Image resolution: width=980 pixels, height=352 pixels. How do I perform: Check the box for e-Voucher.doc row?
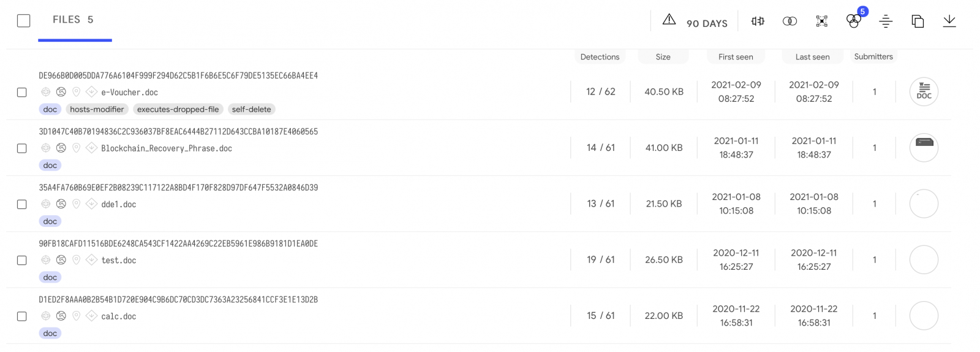coord(22,93)
